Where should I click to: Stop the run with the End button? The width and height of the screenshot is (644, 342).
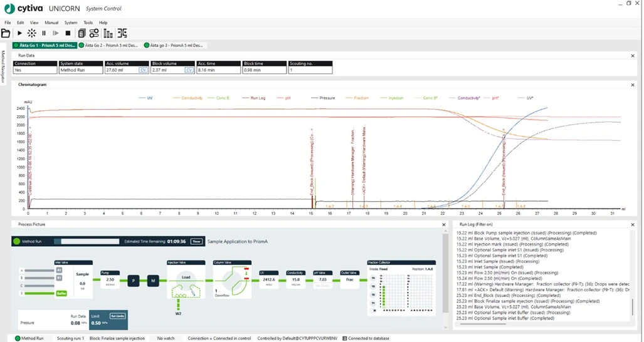(x=68, y=33)
